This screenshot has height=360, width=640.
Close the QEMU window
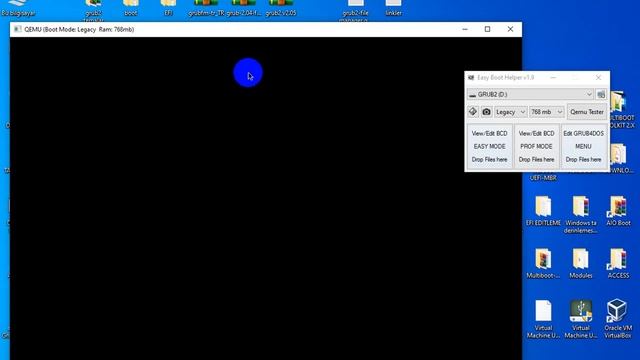(510, 29)
